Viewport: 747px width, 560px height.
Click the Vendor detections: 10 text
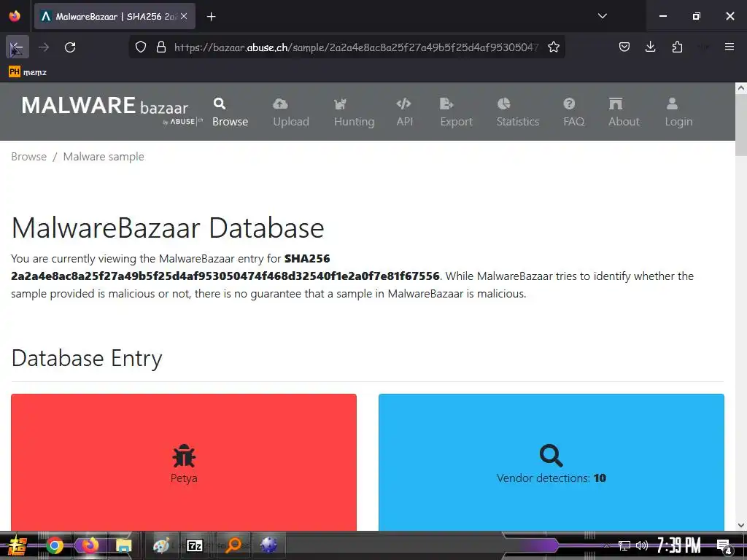click(x=551, y=478)
